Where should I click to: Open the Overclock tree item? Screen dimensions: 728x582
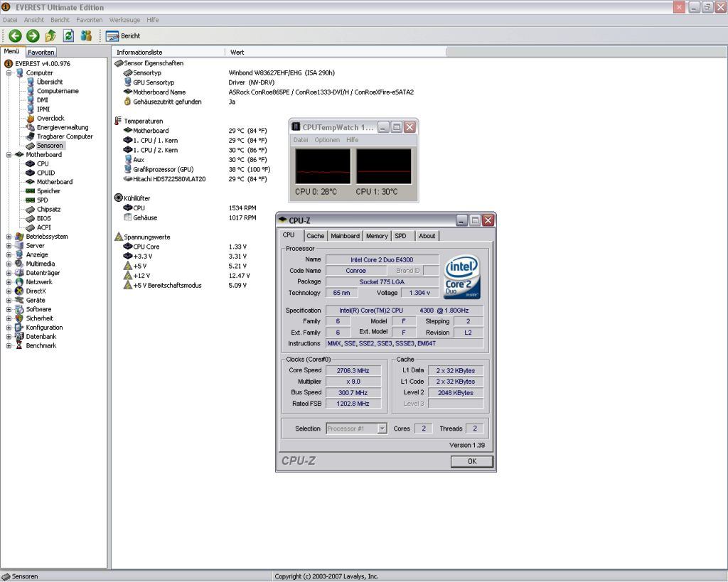[50, 119]
